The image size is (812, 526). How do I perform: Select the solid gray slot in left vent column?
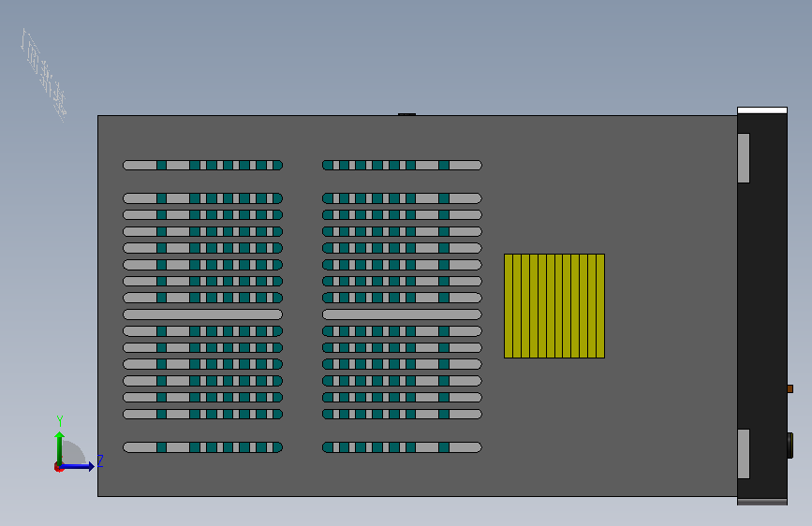pyautogui.click(x=202, y=314)
